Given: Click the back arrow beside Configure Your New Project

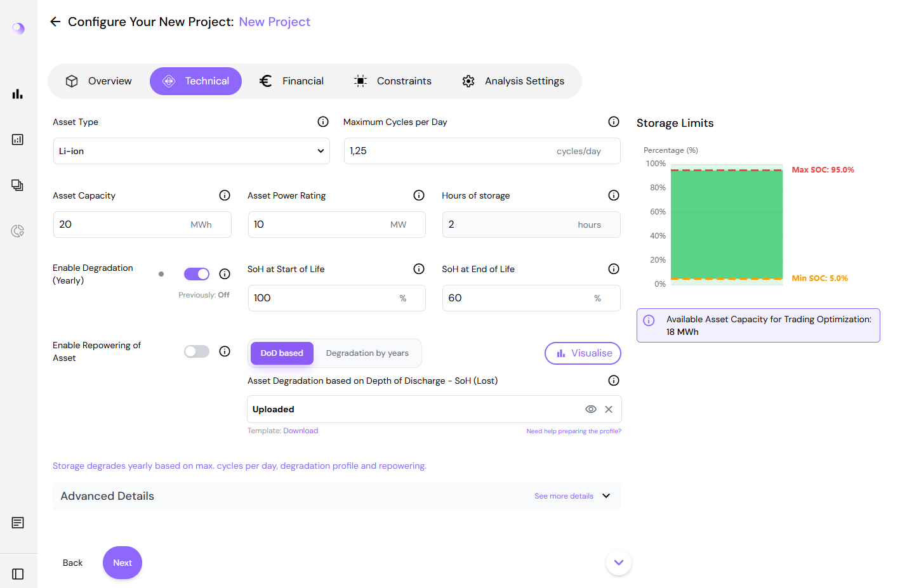Looking at the screenshot, I should (55, 22).
